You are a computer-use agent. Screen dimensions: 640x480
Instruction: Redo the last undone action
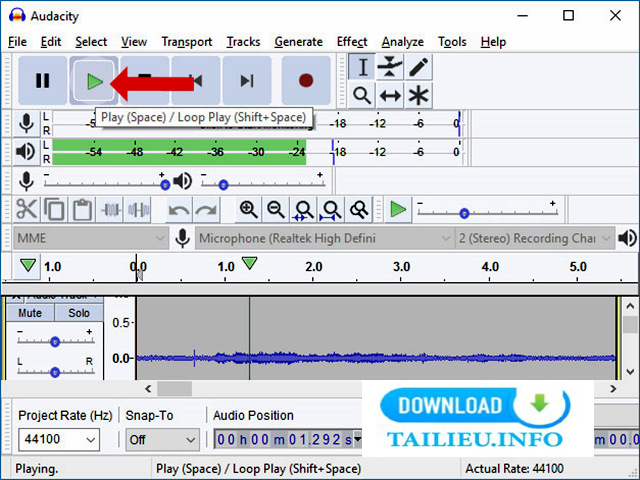(207, 210)
